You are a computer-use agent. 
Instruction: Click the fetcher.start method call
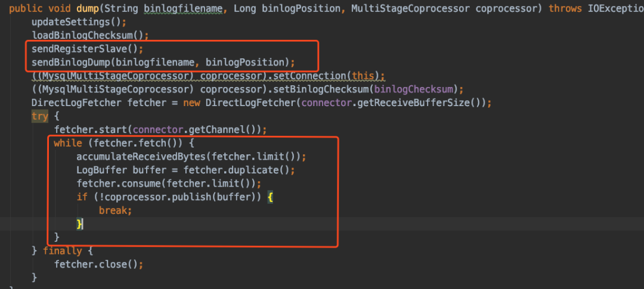(91, 129)
